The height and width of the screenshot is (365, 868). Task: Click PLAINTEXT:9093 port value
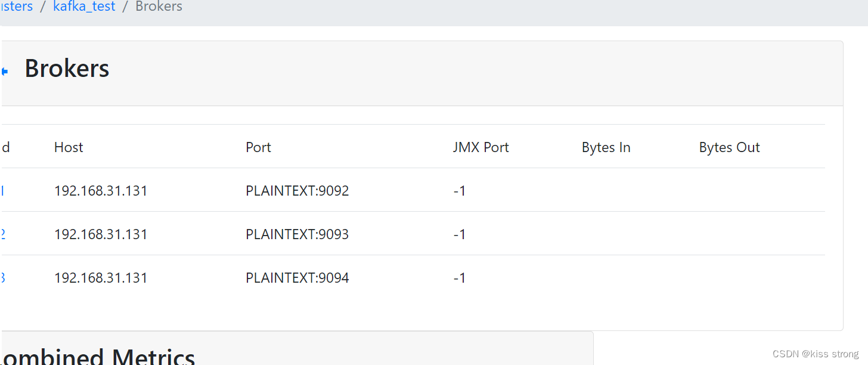point(297,234)
